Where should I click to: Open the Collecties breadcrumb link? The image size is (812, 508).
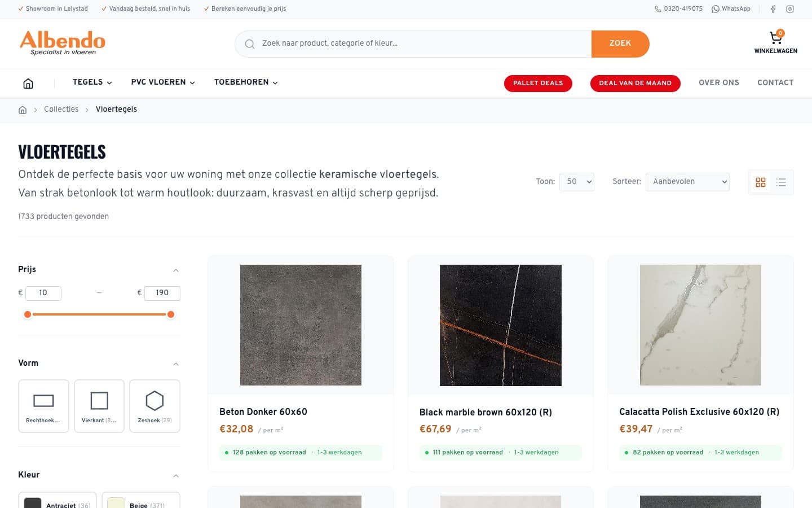61,110
